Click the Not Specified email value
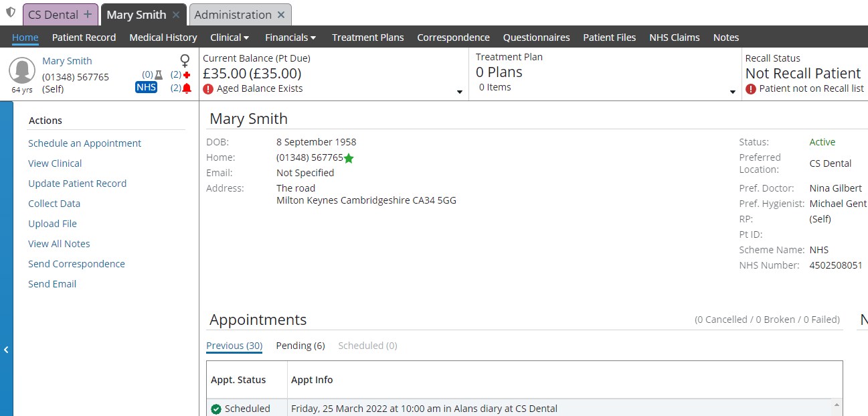Image resolution: width=868 pixels, height=416 pixels. pyautogui.click(x=305, y=173)
